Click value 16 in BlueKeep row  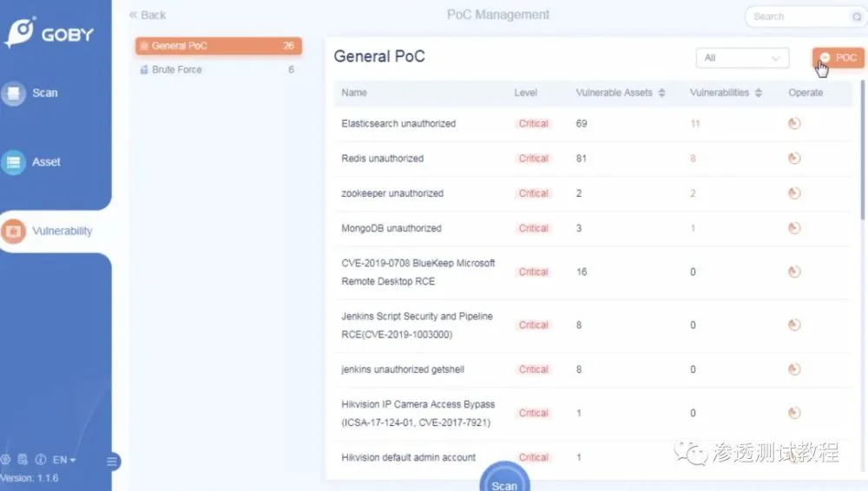pyautogui.click(x=582, y=272)
